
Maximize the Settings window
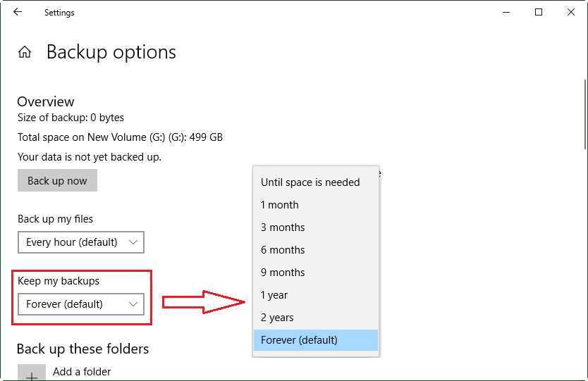(539, 12)
